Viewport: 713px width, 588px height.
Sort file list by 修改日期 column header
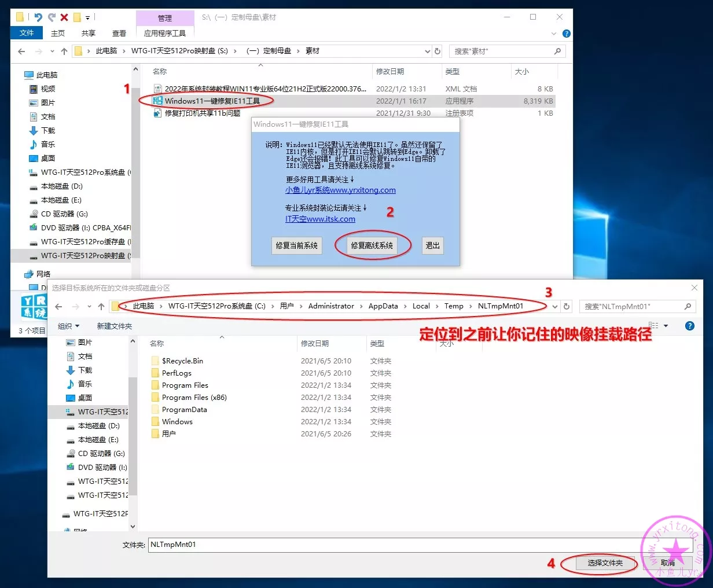coord(315,343)
